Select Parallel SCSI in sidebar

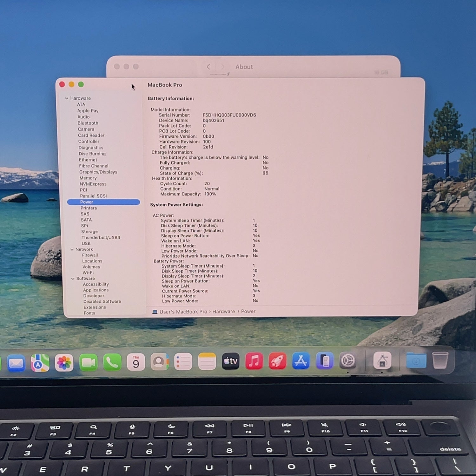pos(93,196)
